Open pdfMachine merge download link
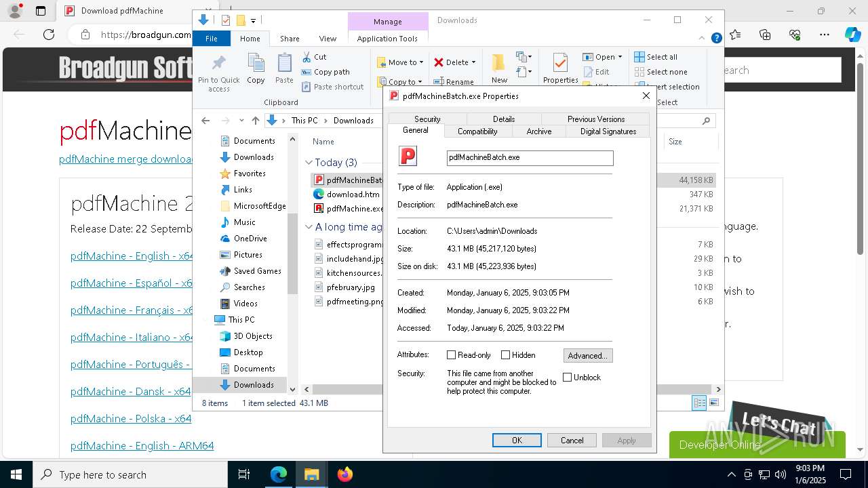868x488 pixels. (127, 159)
